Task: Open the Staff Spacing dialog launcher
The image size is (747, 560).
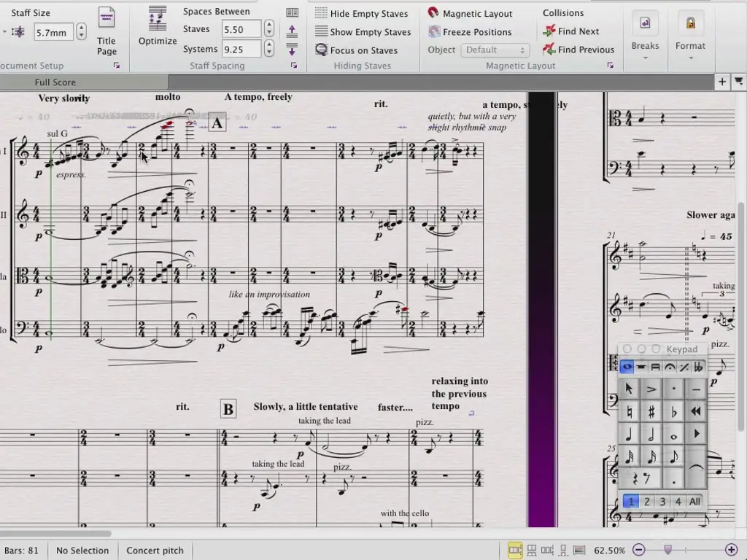Action: [294, 66]
